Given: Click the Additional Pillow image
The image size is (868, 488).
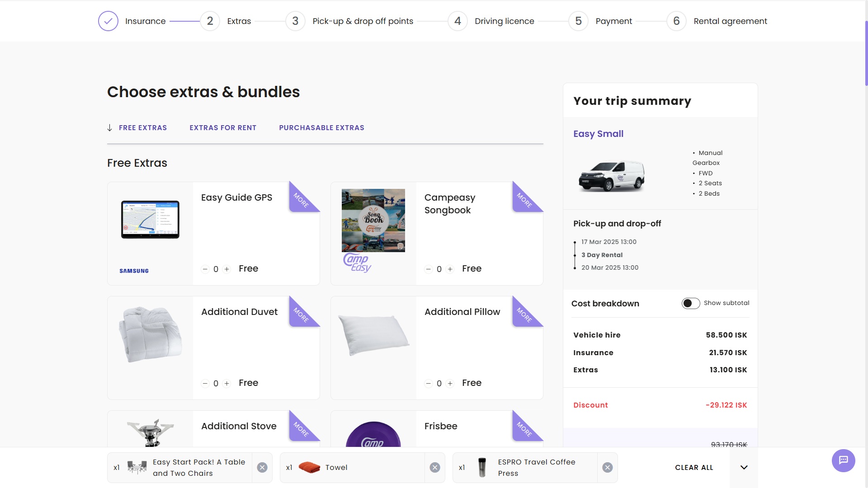Looking at the screenshot, I should (x=373, y=335).
